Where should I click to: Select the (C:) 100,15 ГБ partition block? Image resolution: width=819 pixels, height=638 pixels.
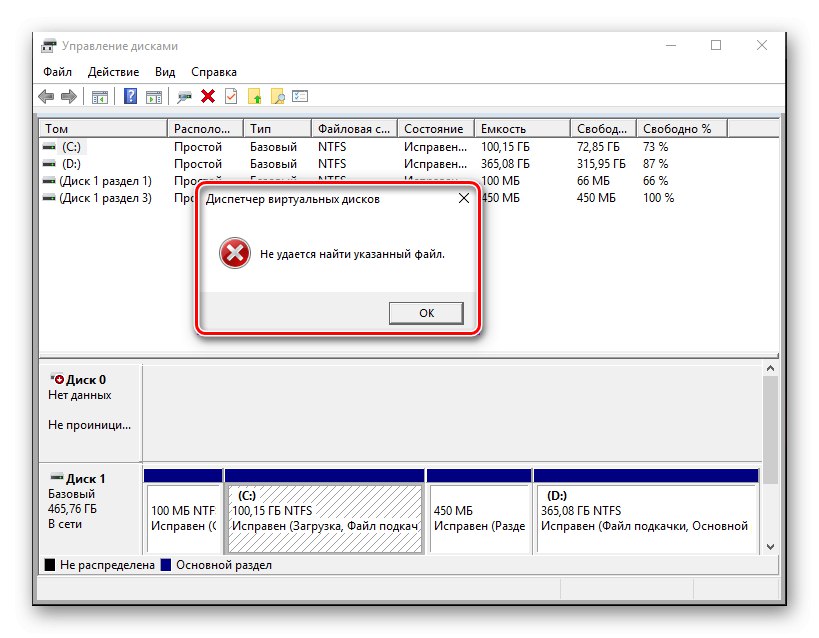point(324,512)
